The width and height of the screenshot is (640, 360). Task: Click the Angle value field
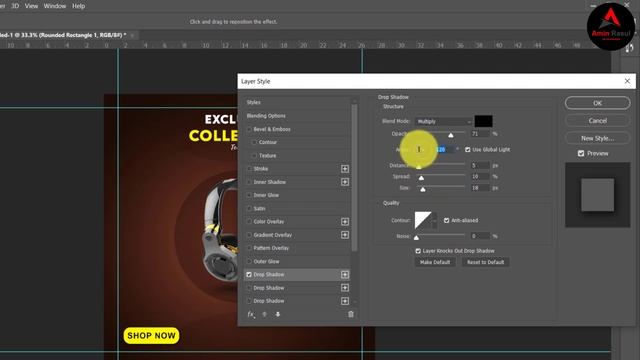[445, 150]
